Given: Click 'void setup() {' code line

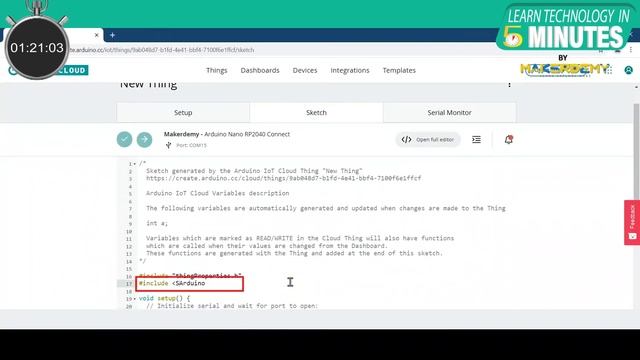Looking at the screenshot, I should coord(164,298).
